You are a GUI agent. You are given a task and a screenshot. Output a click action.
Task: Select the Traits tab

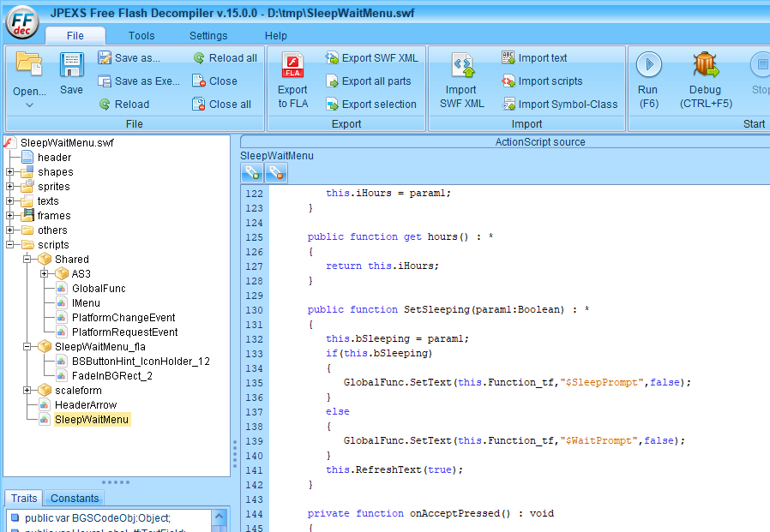pos(24,498)
